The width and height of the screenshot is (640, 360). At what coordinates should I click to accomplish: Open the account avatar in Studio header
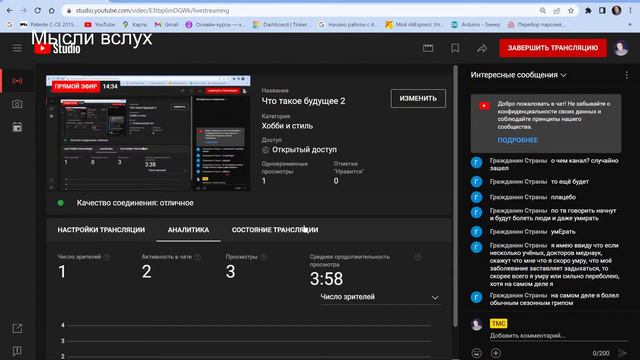click(x=621, y=48)
